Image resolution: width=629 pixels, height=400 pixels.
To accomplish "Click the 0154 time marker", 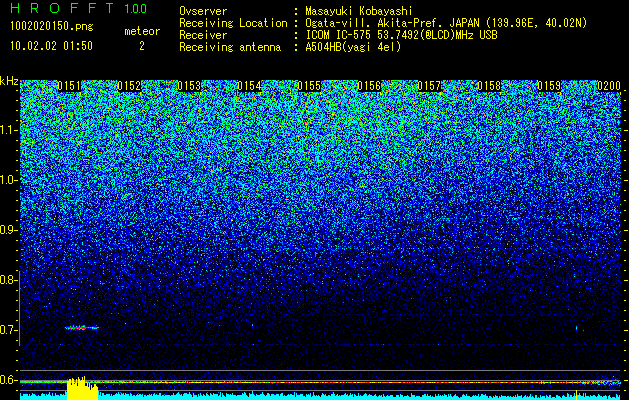I will (249, 86).
